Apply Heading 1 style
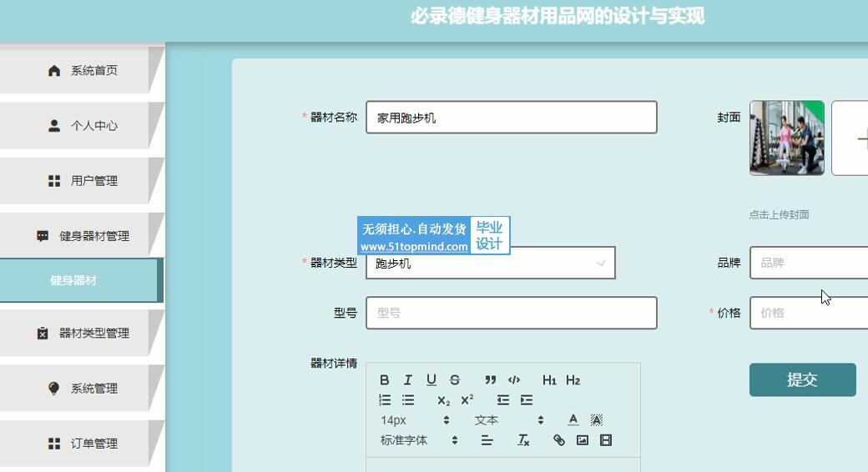 click(549, 380)
